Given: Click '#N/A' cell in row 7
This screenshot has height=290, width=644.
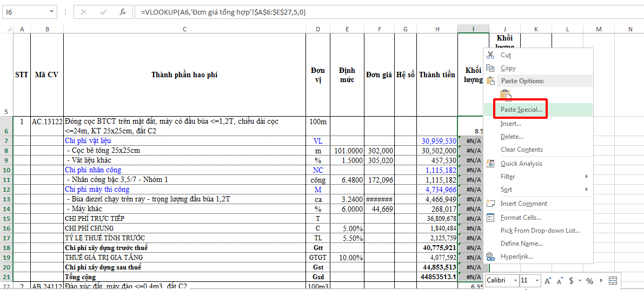Looking at the screenshot, I should [x=471, y=141].
